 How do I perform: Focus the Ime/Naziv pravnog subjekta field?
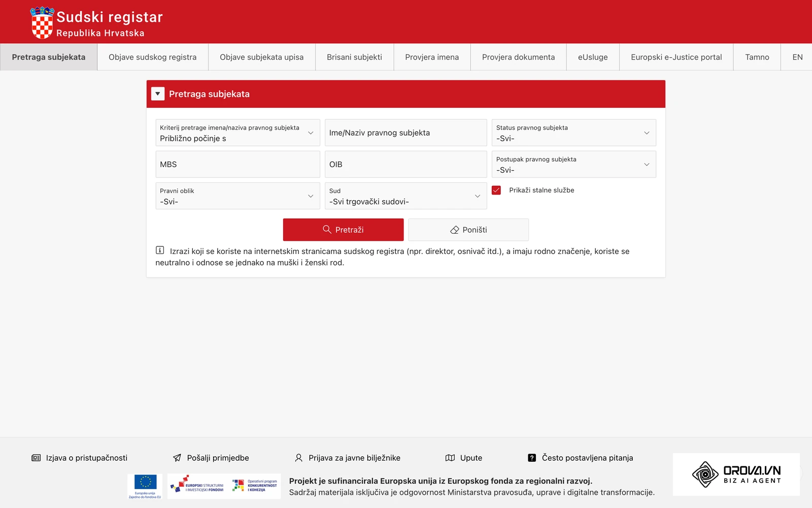(x=405, y=133)
